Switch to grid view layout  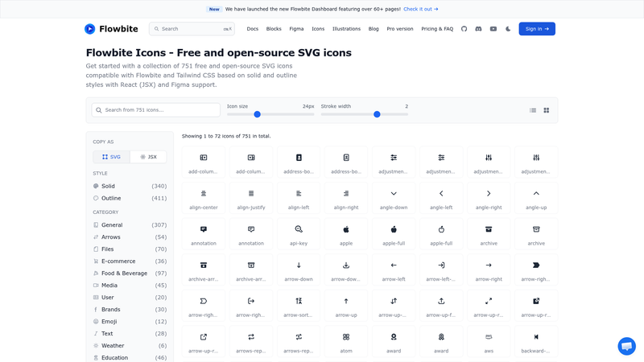(547, 110)
